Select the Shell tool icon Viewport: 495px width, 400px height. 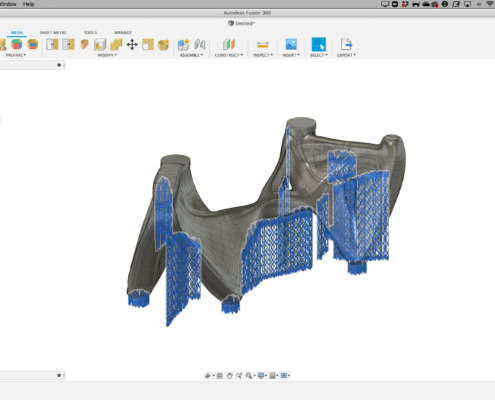[100, 44]
